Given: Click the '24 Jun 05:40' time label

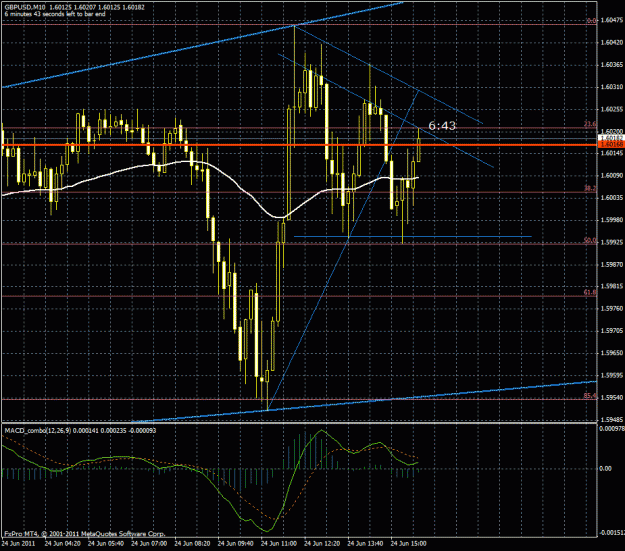Looking at the screenshot, I should (x=106, y=543).
